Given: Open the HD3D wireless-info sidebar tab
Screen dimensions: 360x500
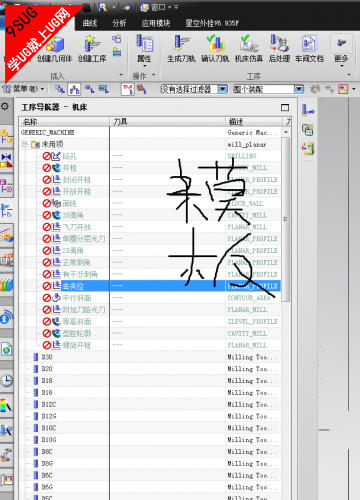Looking at the screenshot, I should (x=6, y=317).
